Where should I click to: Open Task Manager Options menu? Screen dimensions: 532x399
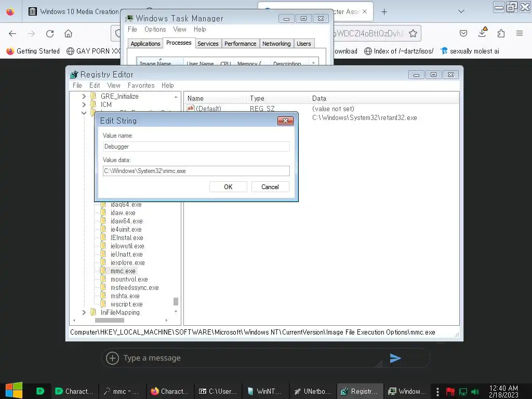tap(155, 30)
